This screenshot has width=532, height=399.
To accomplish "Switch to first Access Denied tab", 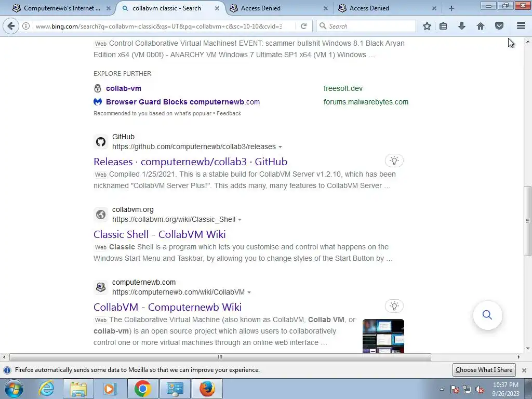I will [x=261, y=8].
